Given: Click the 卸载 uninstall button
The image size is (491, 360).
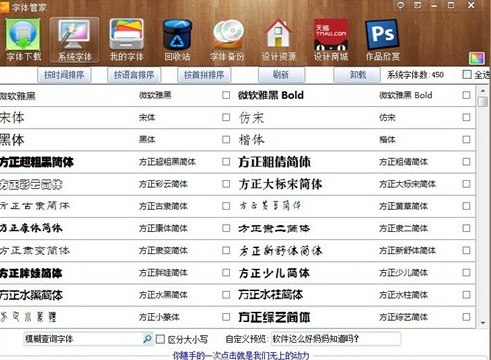Looking at the screenshot, I should tap(357, 75).
